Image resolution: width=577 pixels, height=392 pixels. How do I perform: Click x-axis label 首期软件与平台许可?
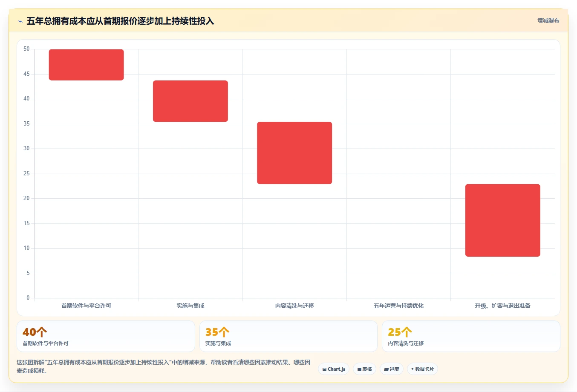coord(86,306)
